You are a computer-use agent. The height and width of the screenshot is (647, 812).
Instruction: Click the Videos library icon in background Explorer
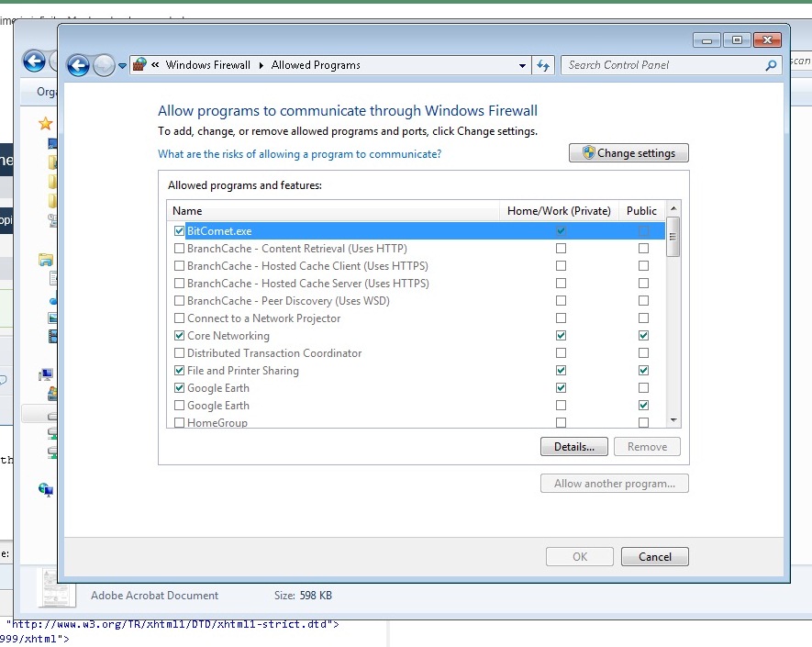pyautogui.click(x=52, y=336)
